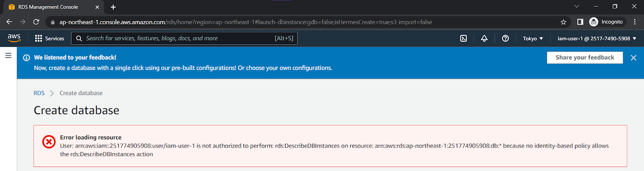This screenshot has width=644, height=171.
Task: Open the browser side panel icon
Action: (580, 22)
